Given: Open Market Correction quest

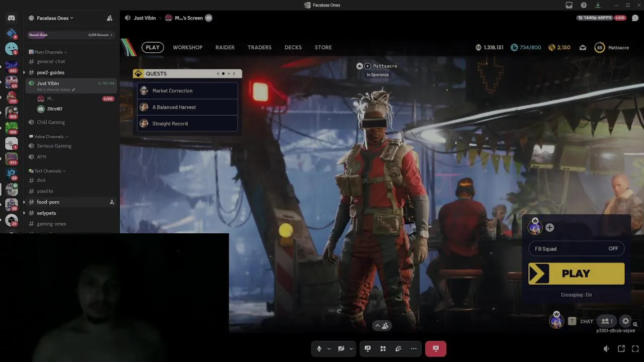Looking at the screenshot, I should 187,91.
